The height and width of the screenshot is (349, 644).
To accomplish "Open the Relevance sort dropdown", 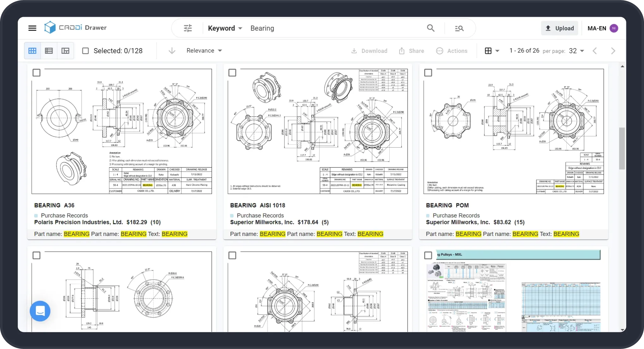I will coord(204,51).
